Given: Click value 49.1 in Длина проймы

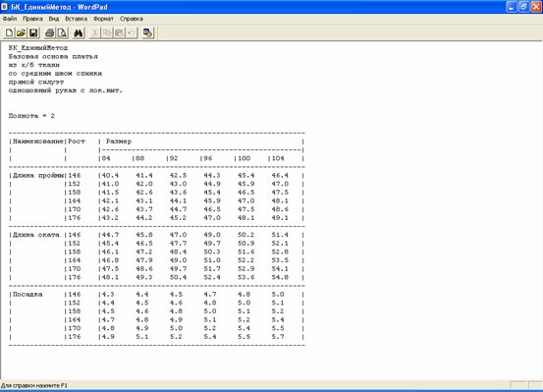Looking at the screenshot, I should (280, 218).
